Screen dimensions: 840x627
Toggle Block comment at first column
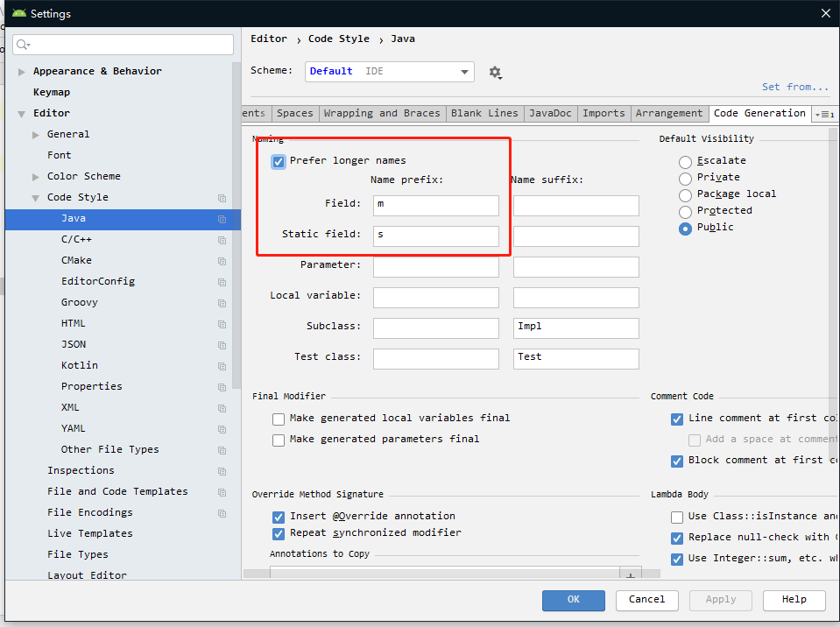pos(676,461)
